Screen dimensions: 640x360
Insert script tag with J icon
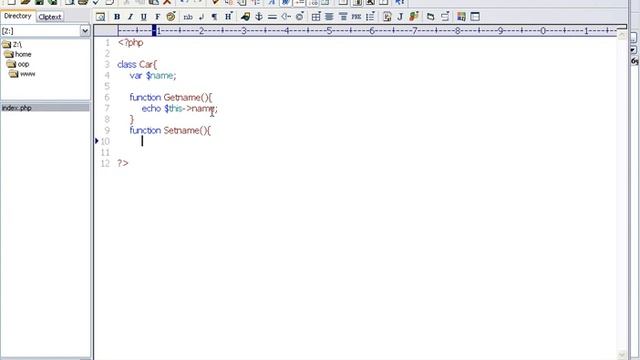pyautogui.click(x=400, y=17)
